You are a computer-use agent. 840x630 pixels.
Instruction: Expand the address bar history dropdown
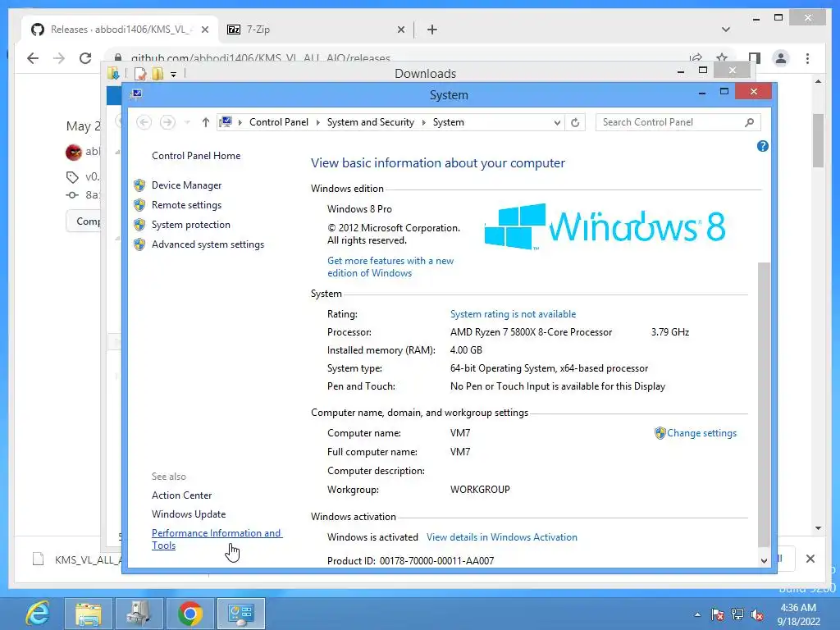557,123
